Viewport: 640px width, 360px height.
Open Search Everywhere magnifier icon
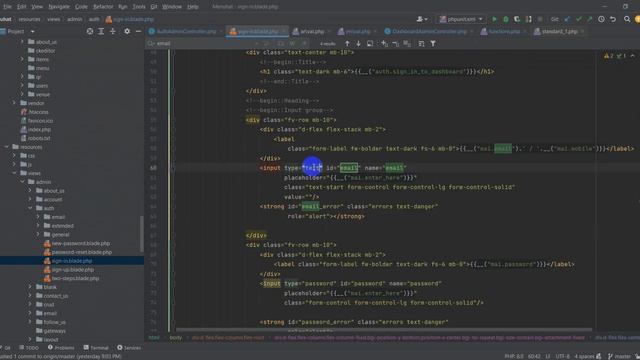[627, 19]
